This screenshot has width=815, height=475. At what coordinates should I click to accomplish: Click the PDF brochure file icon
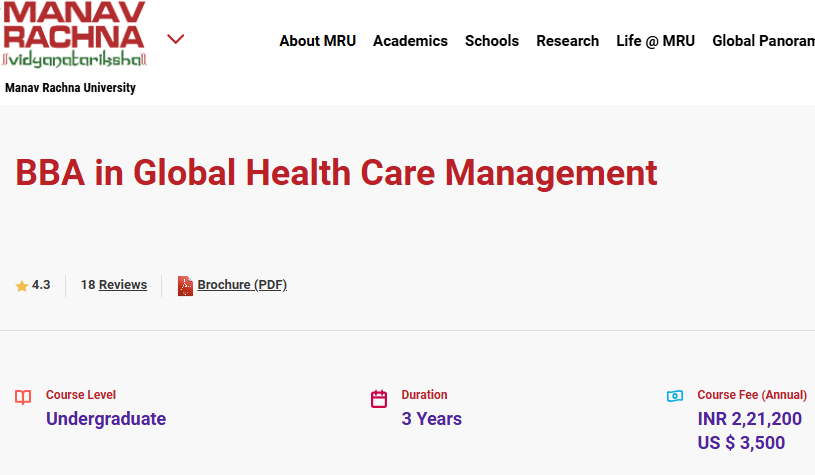[x=185, y=286]
